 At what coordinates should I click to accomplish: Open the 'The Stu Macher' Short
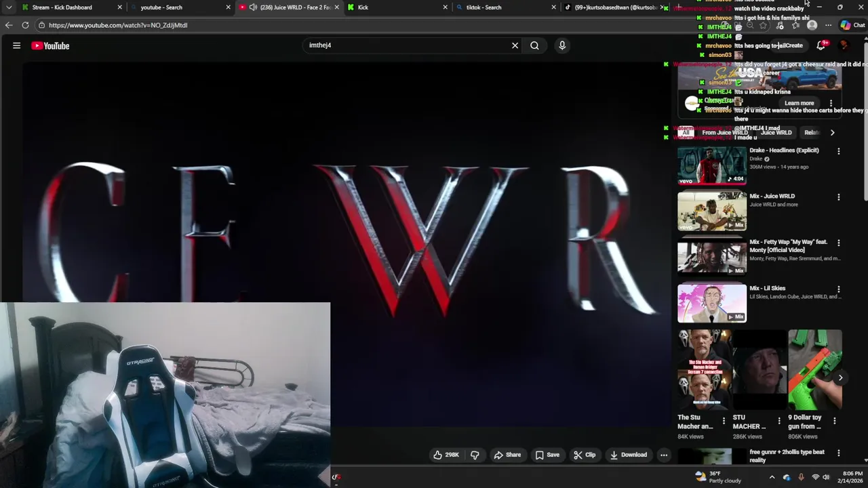[x=705, y=369]
